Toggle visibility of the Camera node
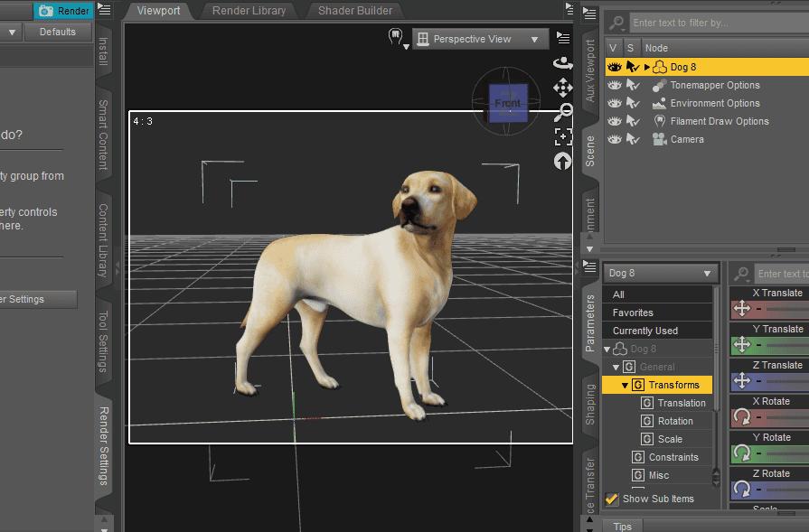The height and width of the screenshot is (532, 809). 615,139
